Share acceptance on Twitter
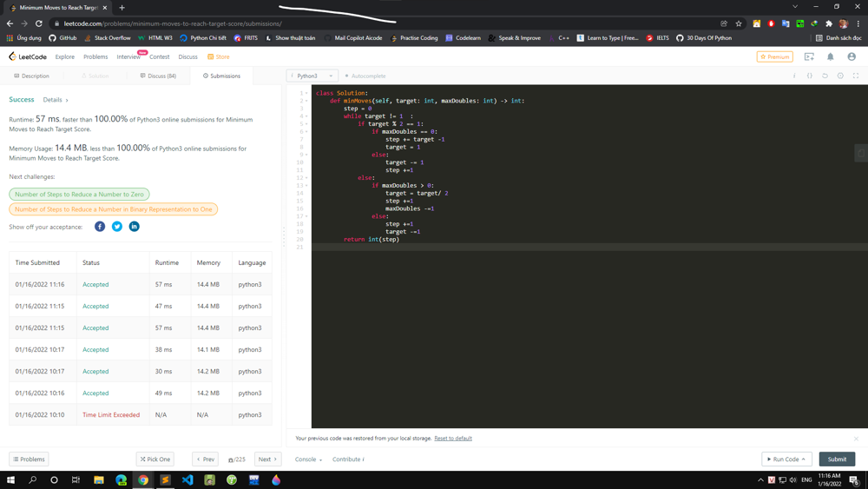The width and height of the screenshot is (868, 489). click(x=117, y=227)
